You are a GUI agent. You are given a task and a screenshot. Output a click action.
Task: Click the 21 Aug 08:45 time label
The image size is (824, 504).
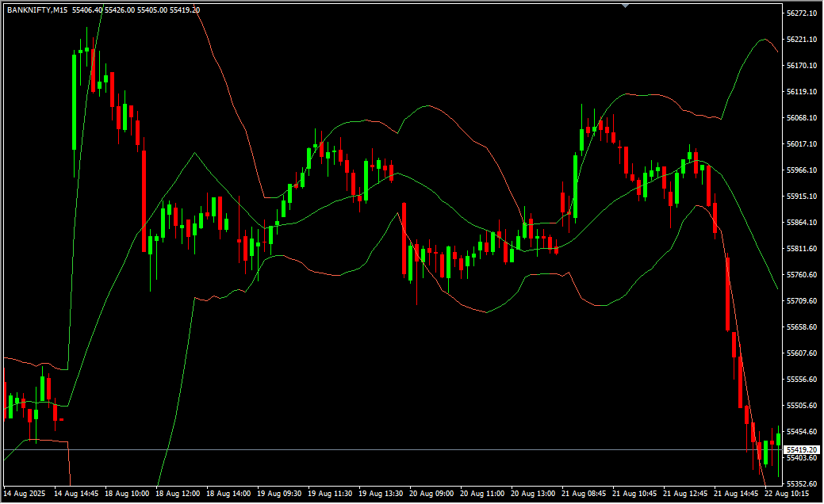pyautogui.click(x=584, y=494)
